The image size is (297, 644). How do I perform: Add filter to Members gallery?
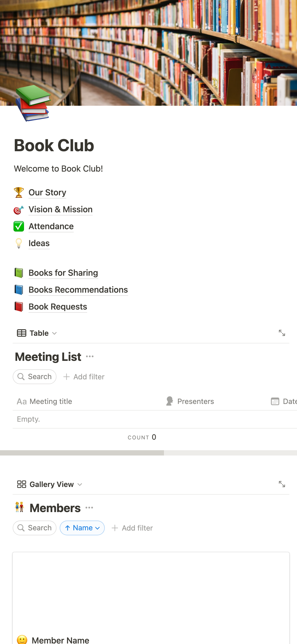click(132, 528)
